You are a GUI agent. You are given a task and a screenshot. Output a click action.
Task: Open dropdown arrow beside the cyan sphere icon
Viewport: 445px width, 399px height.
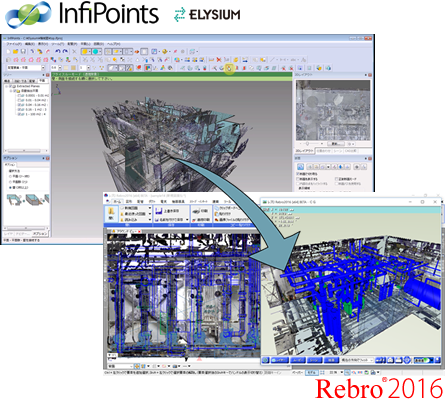pos(100,52)
